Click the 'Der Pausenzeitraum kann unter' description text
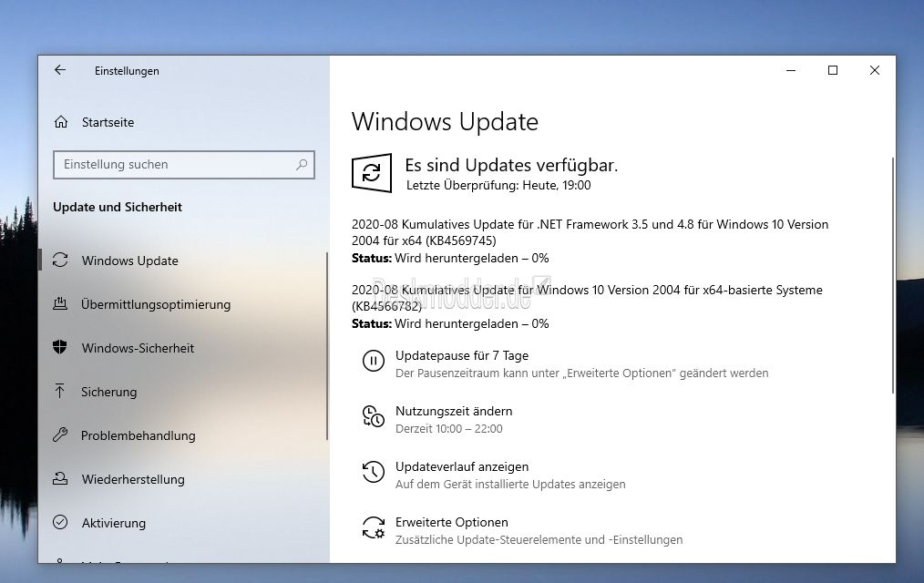This screenshot has width=924, height=583. point(581,373)
